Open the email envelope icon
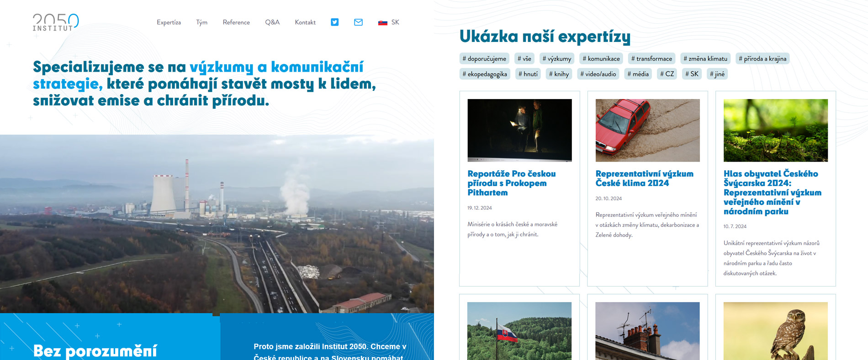Image resolution: width=868 pixels, height=360 pixels. point(359,22)
